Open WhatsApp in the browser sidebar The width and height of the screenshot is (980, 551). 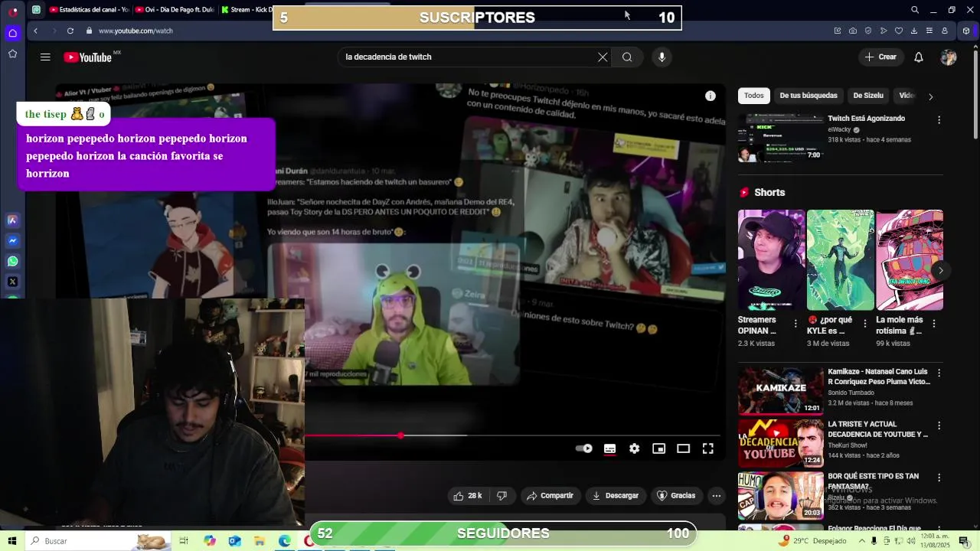pos(12,262)
